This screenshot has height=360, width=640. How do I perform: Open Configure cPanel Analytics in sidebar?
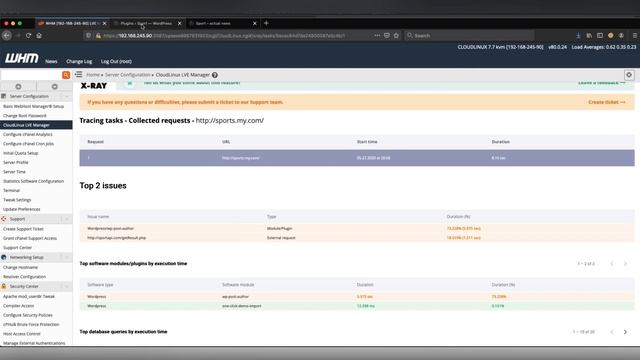pyautogui.click(x=28, y=134)
